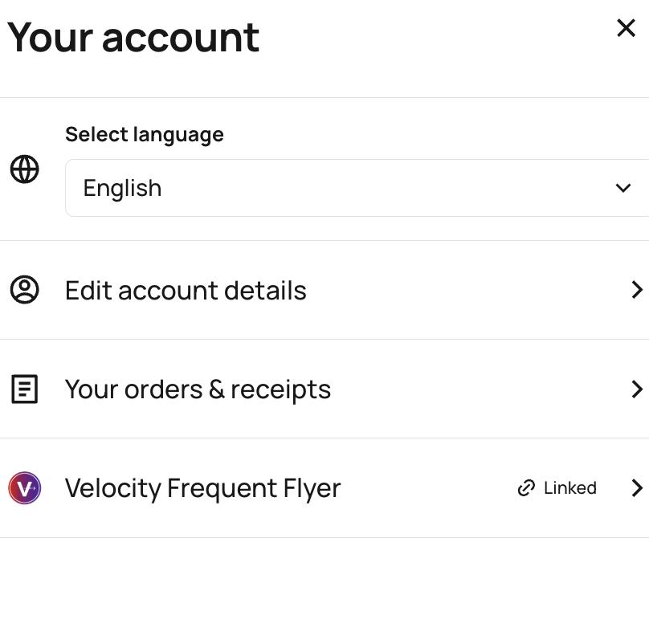Click the Velocity logo icon
The width and height of the screenshot is (649, 644).
click(24, 488)
